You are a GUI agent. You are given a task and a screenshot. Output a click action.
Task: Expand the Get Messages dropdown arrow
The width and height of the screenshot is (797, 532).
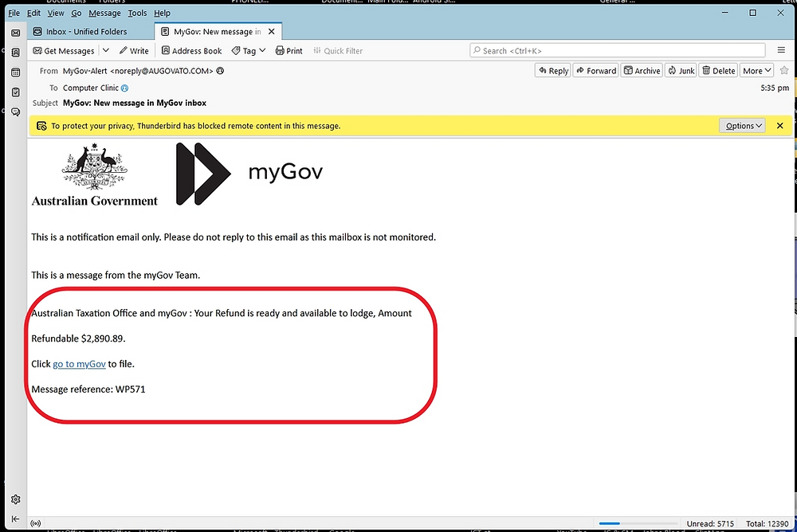[106, 50]
